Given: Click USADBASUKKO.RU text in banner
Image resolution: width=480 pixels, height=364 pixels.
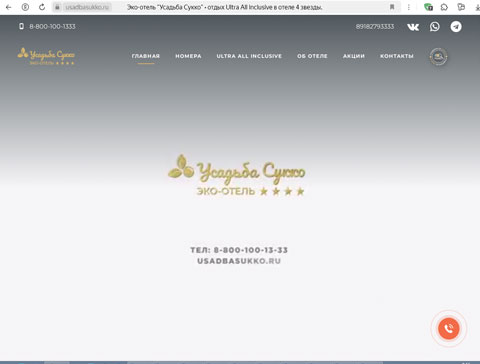Looking at the screenshot, I should pos(239,261).
